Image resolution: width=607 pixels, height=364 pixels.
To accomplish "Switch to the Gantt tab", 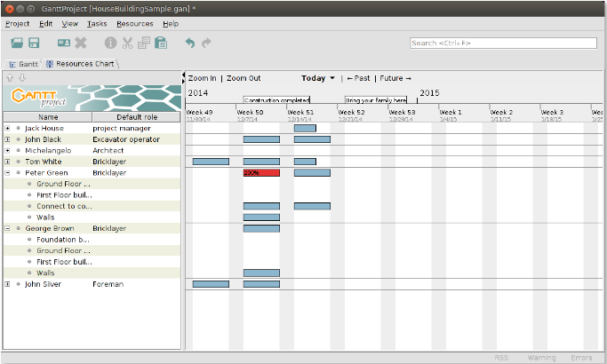I will point(25,64).
